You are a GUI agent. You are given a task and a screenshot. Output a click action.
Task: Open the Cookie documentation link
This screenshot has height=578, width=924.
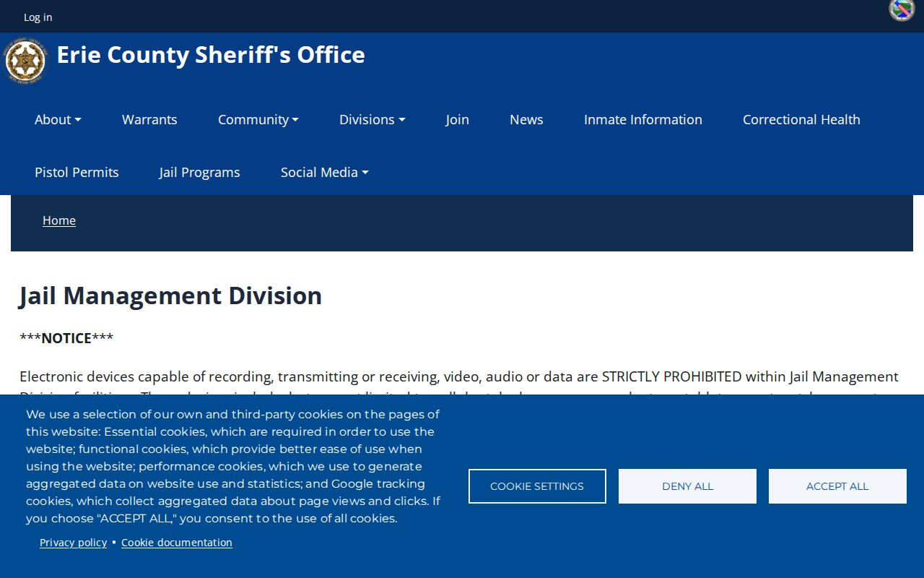coord(177,543)
